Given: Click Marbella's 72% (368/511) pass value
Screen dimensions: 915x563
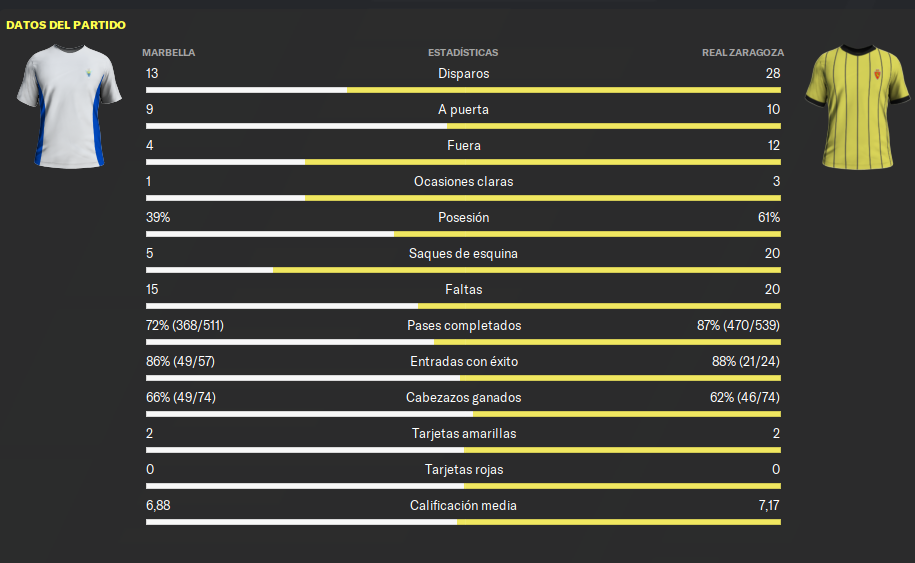Looking at the screenshot, I should tap(185, 326).
